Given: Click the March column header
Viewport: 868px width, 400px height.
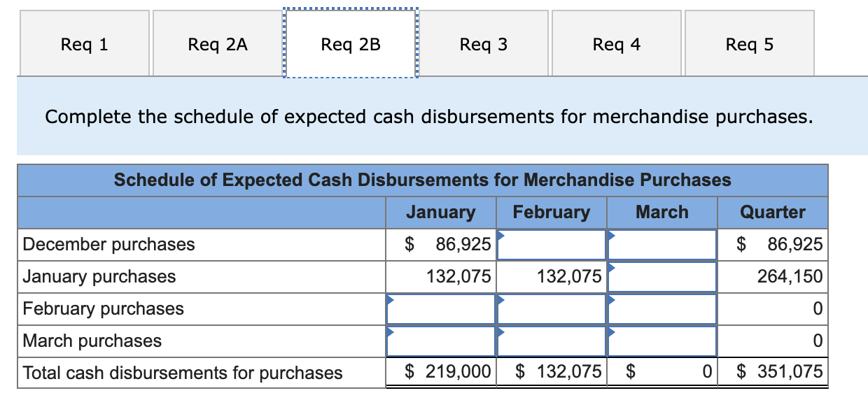Looking at the screenshot, I should pos(662,212).
